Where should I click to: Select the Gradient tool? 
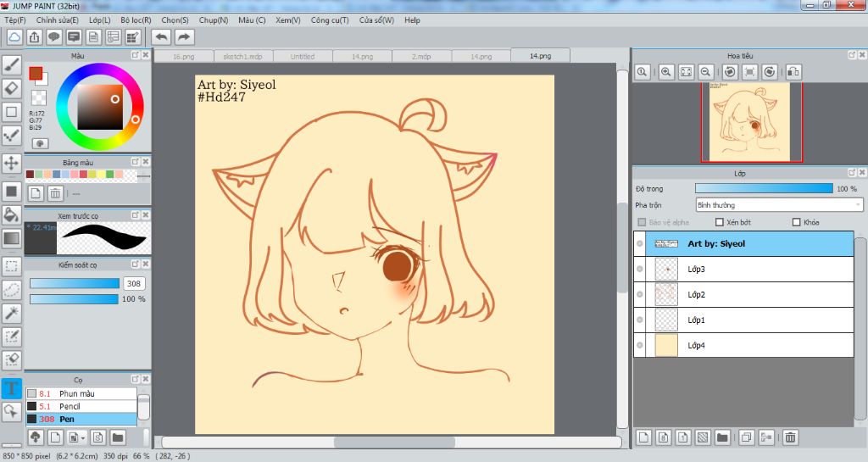[x=11, y=238]
